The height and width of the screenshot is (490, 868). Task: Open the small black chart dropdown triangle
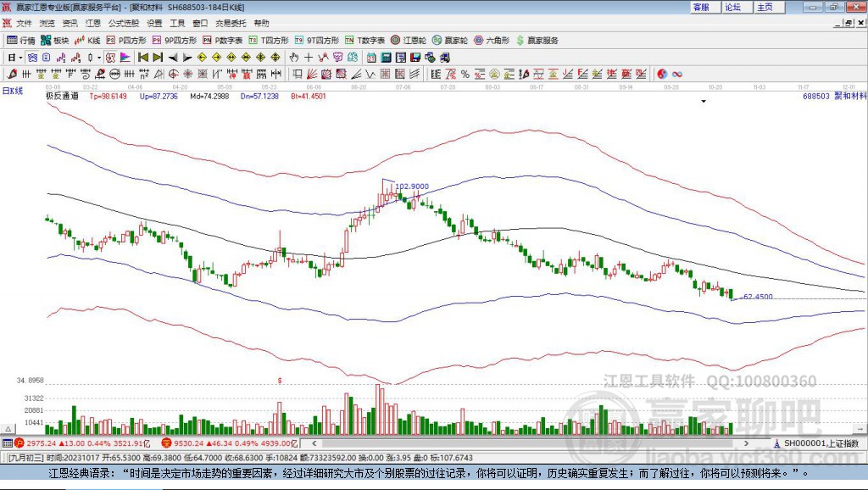tap(703, 101)
